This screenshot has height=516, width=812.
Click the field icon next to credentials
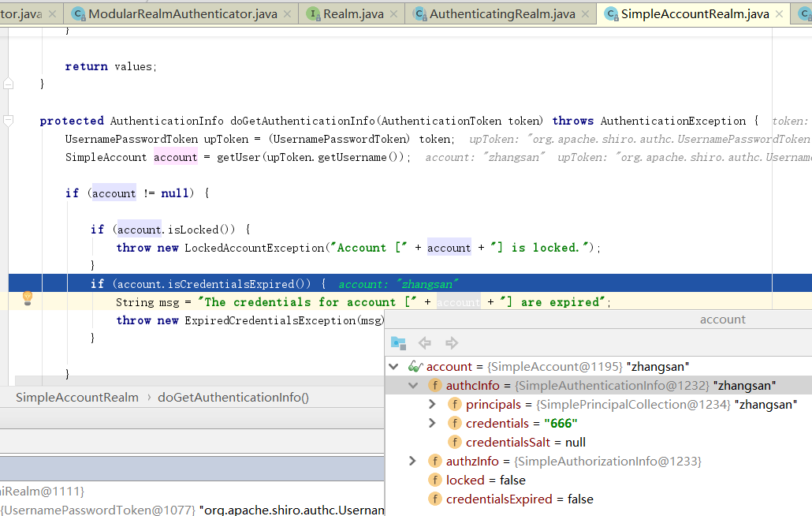pyautogui.click(x=455, y=423)
